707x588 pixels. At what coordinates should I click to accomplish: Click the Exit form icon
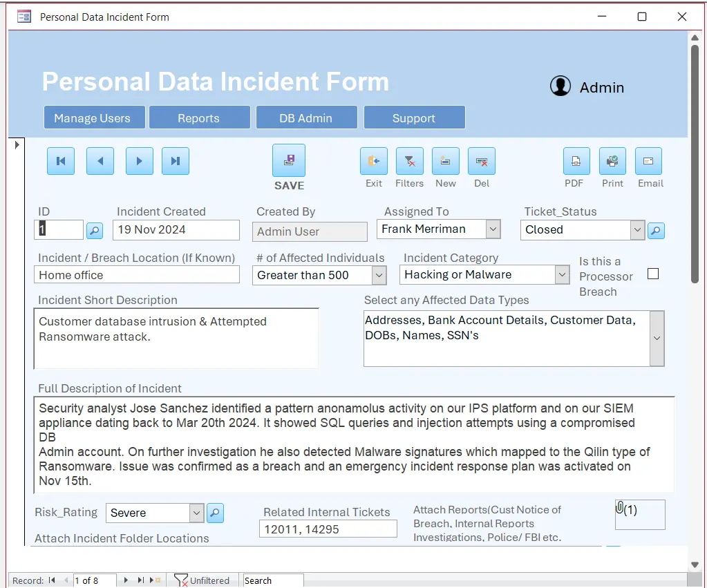point(374,161)
